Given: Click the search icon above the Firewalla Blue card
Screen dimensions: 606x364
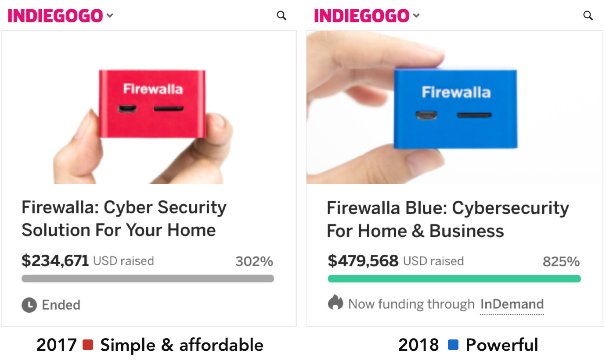Looking at the screenshot, I should [588, 16].
